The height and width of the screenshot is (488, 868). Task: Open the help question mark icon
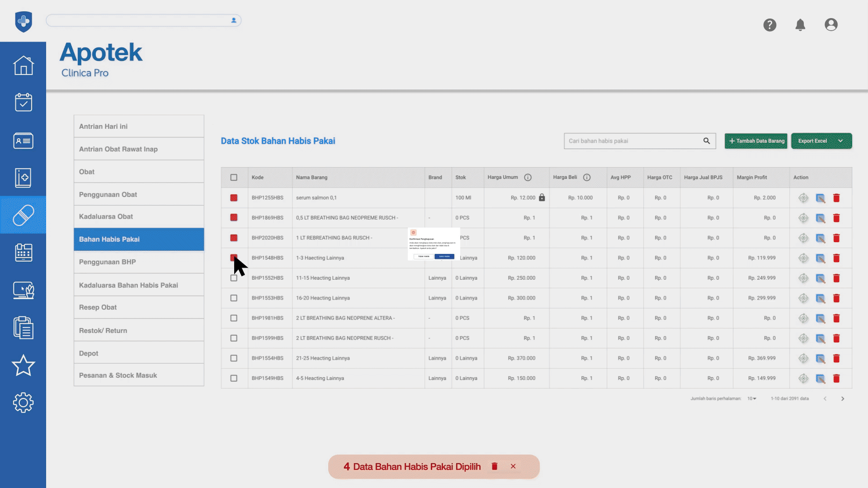pos(769,25)
